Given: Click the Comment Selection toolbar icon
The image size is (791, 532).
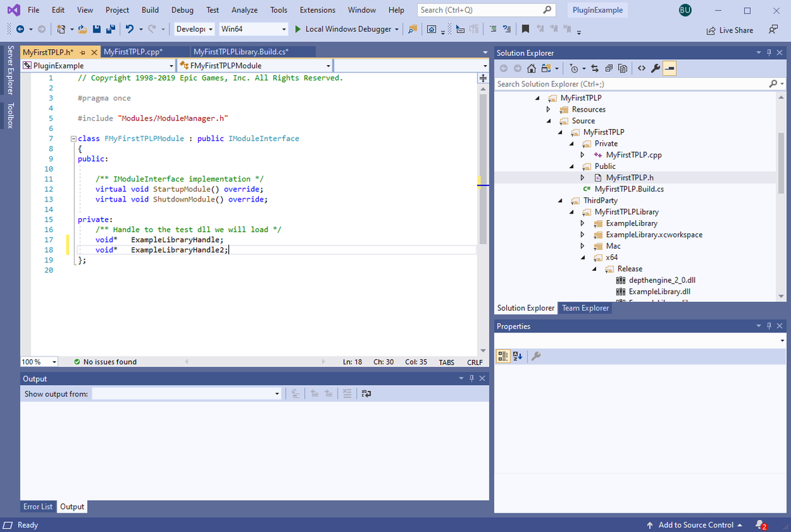Looking at the screenshot, I should click(493, 29).
